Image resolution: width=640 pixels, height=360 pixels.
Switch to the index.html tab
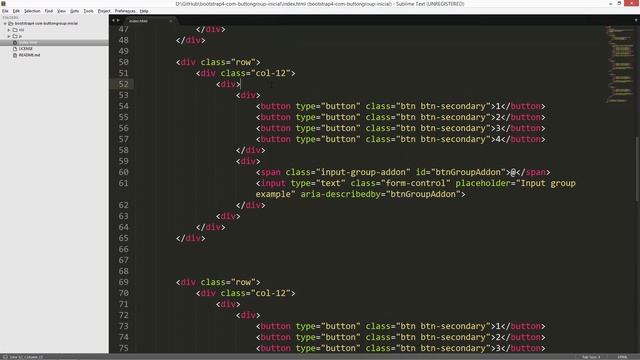point(139,21)
